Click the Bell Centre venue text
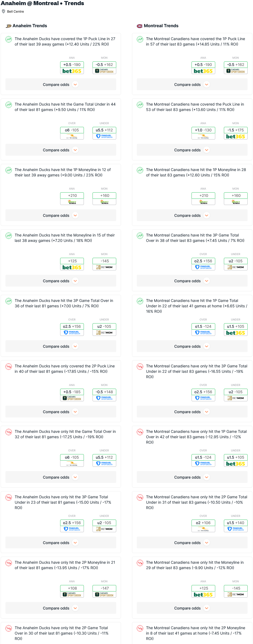The image size is (253, 644). 15,12
